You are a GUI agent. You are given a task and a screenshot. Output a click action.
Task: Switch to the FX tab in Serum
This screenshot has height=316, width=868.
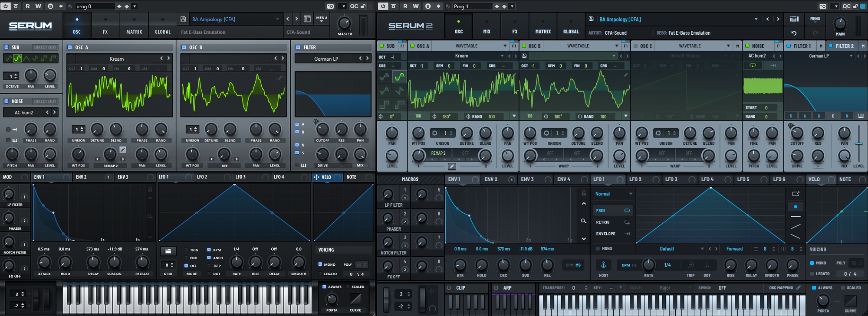pos(105,26)
